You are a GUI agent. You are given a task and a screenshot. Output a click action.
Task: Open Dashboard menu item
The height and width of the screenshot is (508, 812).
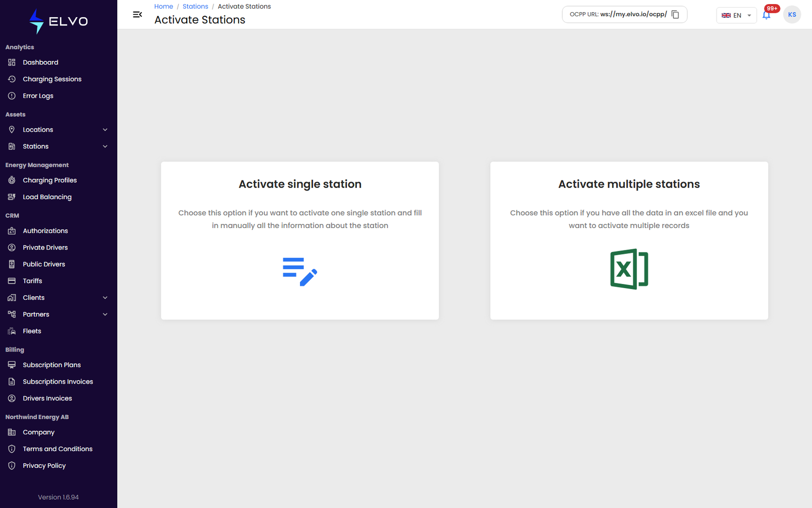[58, 62]
